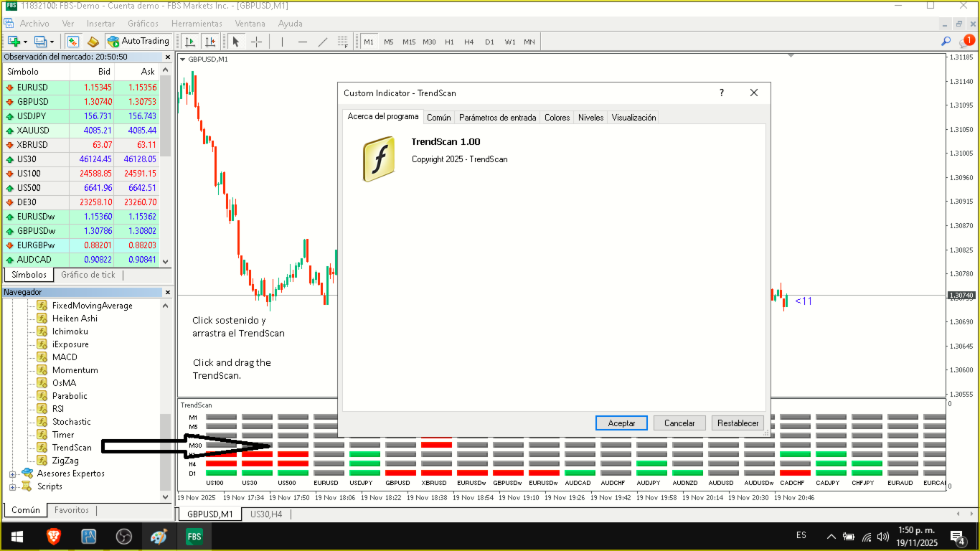Open a new chart with the new chart icon
Viewport: 980px width, 551px height.
(x=13, y=42)
